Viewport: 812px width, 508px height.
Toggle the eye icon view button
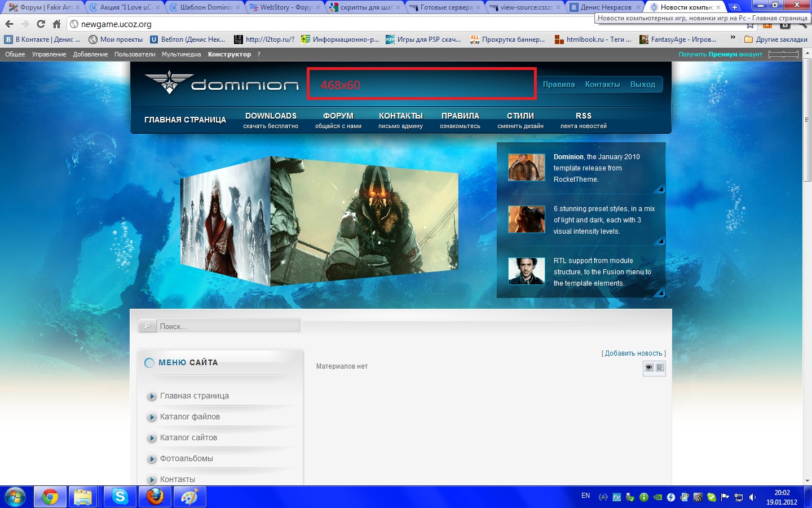point(648,367)
